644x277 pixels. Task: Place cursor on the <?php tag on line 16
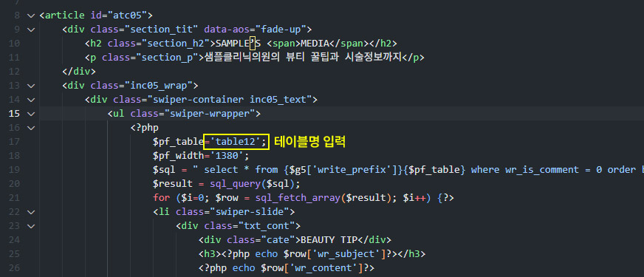tap(145, 127)
